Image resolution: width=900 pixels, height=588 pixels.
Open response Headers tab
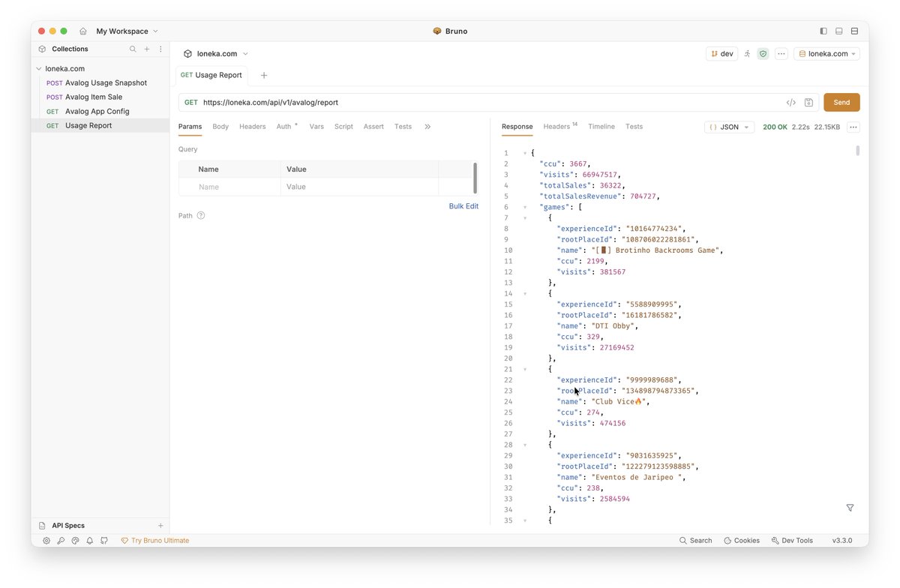pyautogui.click(x=559, y=127)
